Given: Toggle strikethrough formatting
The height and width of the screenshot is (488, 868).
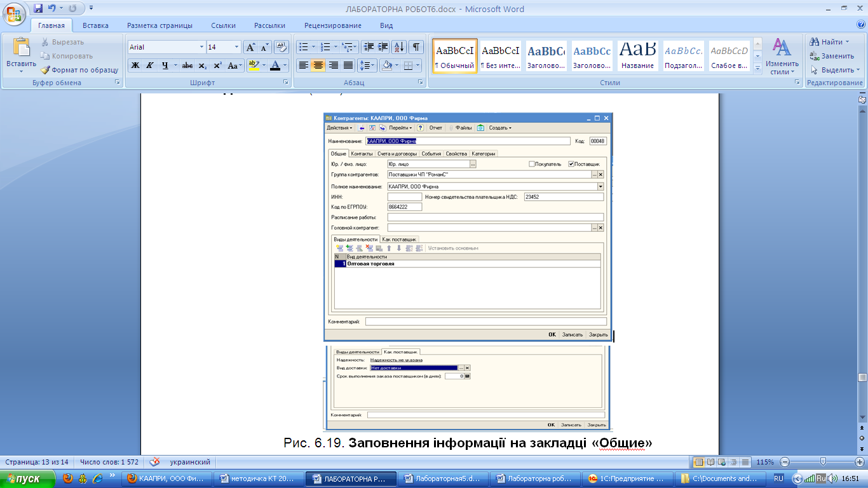Looking at the screenshot, I should click(187, 65).
